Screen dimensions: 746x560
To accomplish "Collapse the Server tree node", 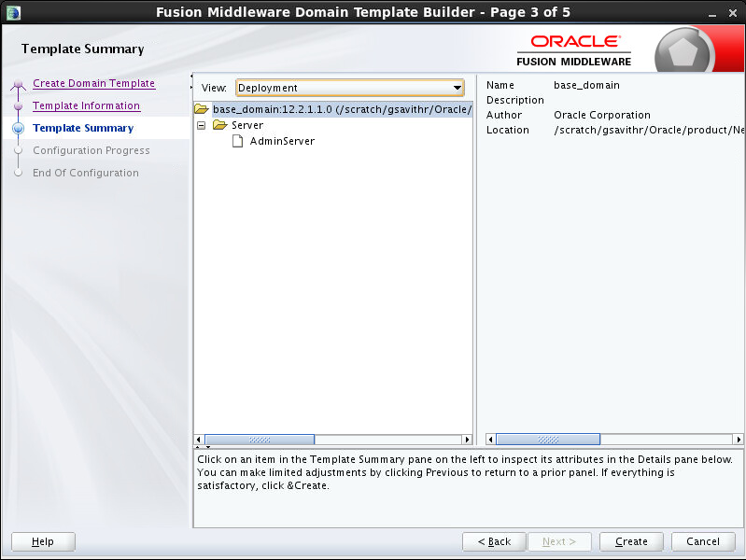I will point(202,126).
